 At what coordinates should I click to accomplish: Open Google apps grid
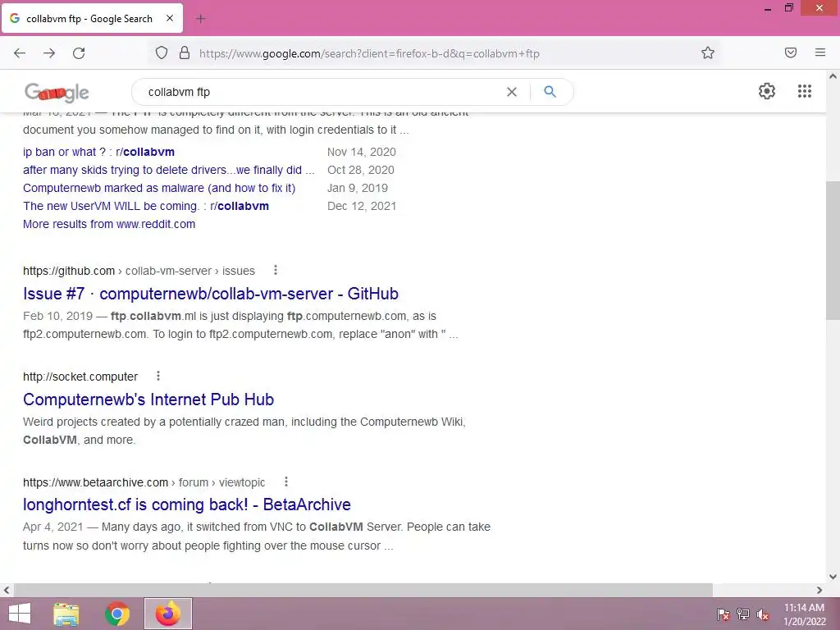[x=805, y=91]
